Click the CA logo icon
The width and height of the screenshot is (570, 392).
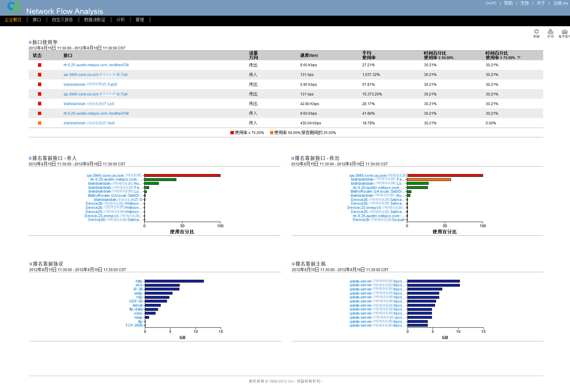coord(14,7)
